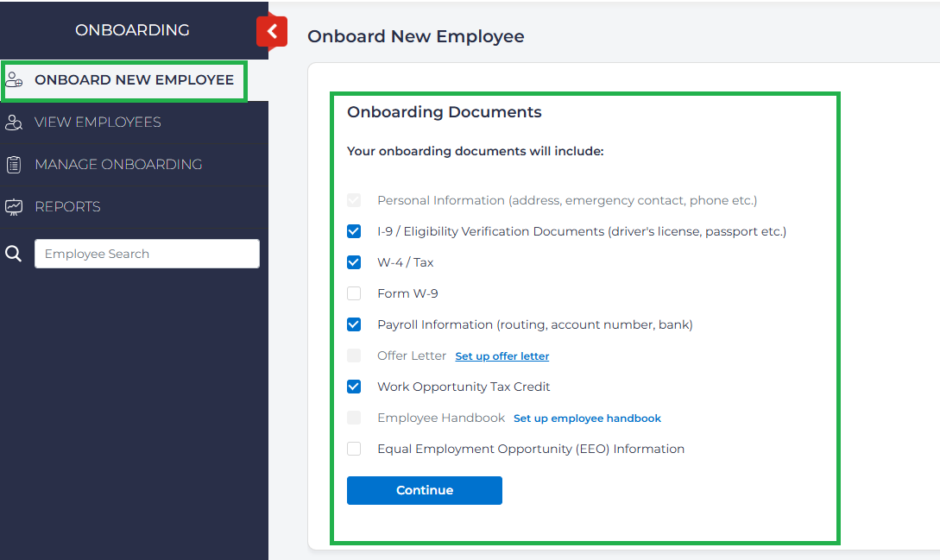Click the Set up employee handbook link
The height and width of the screenshot is (560, 940).
tap(587, 418)
